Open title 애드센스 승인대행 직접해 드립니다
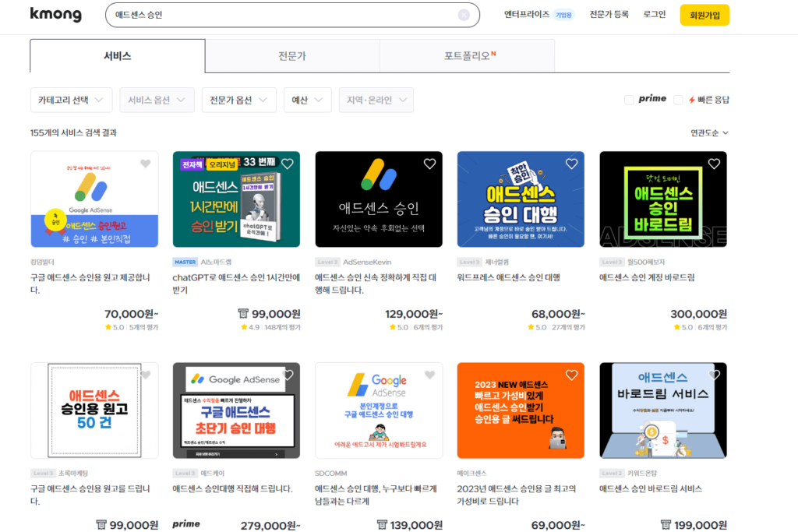Screen dimensions: 798x532 coord(232,488)
